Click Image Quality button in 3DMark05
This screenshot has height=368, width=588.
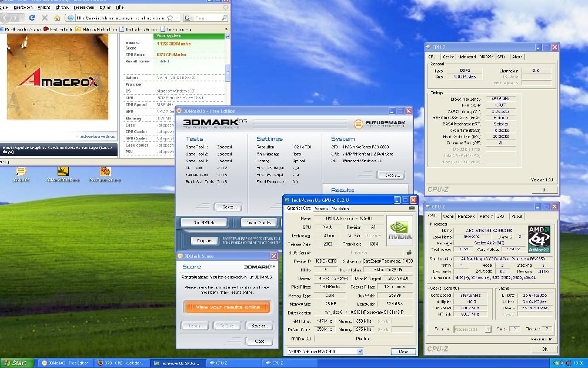point(259,223)
